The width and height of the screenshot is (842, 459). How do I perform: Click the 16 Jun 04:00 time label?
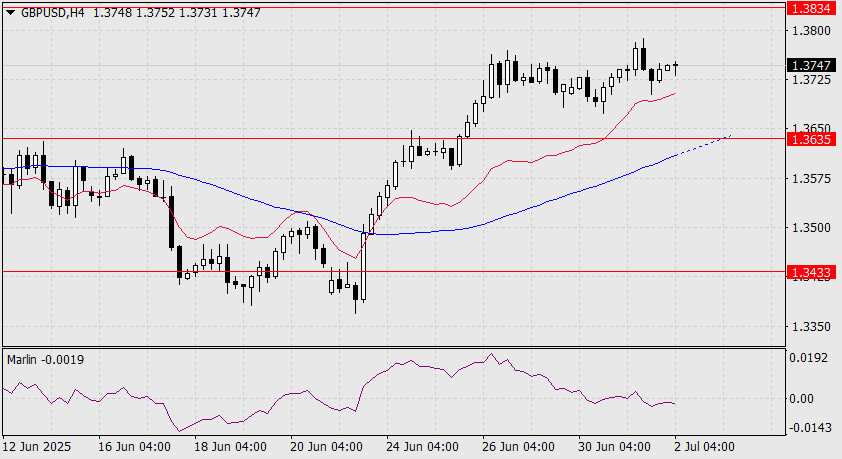click(134, 447)
